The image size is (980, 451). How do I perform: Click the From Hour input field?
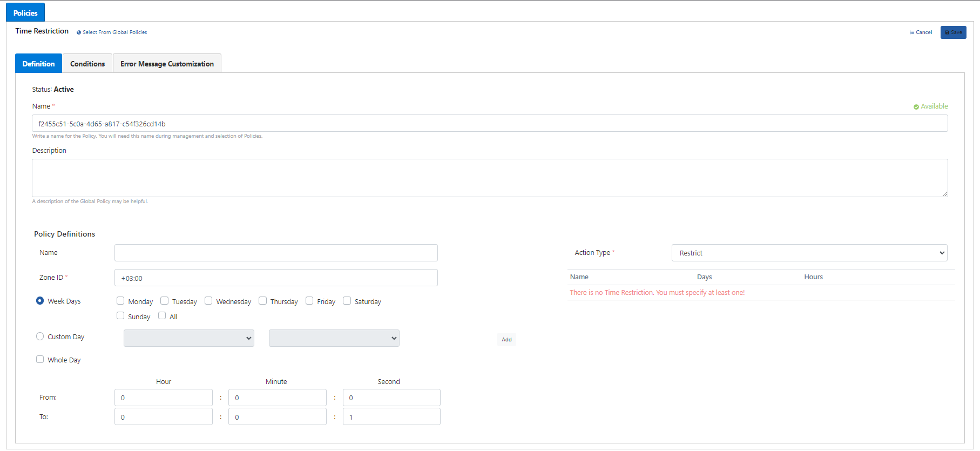[163, 398]
